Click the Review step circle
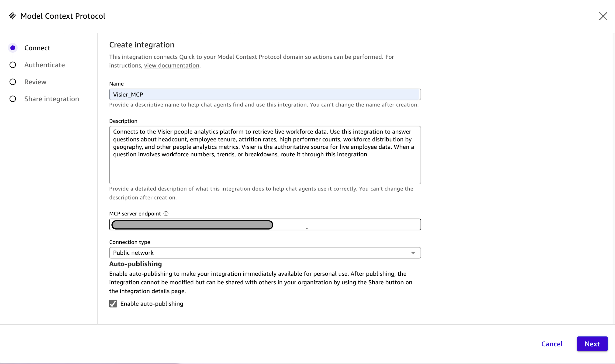The height and width of the screenshot is (364, 615). click(x=13, y=82)
